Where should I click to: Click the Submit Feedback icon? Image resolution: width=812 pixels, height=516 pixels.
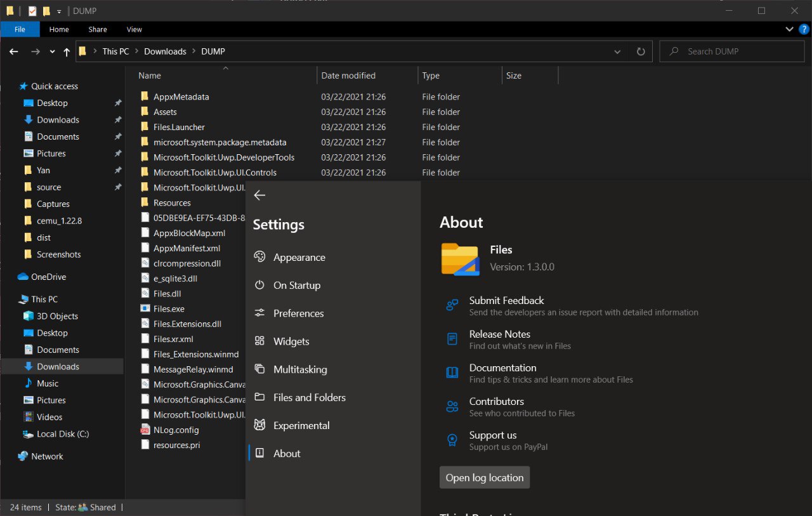pos(452,305)
